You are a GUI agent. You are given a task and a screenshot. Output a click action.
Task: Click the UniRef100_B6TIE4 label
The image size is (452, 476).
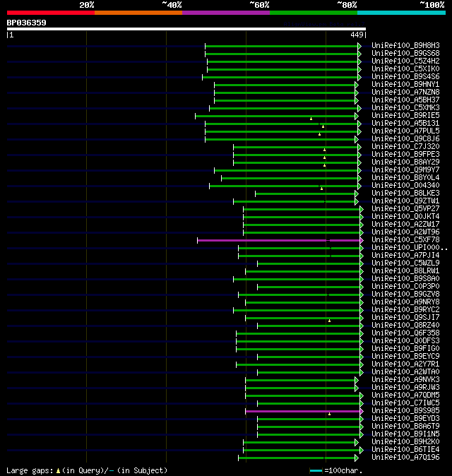click(x=405, y=450)
